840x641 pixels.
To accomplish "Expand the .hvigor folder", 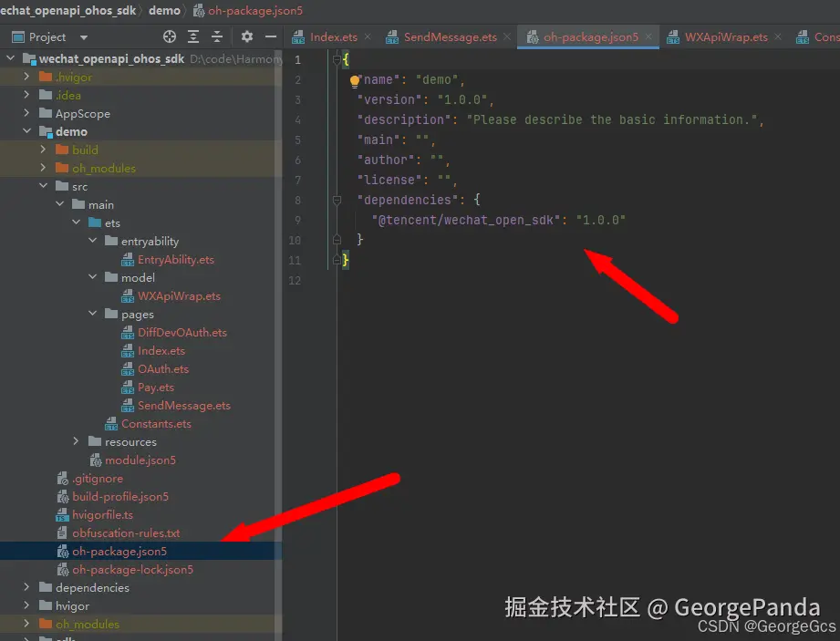I will [26, 77].
